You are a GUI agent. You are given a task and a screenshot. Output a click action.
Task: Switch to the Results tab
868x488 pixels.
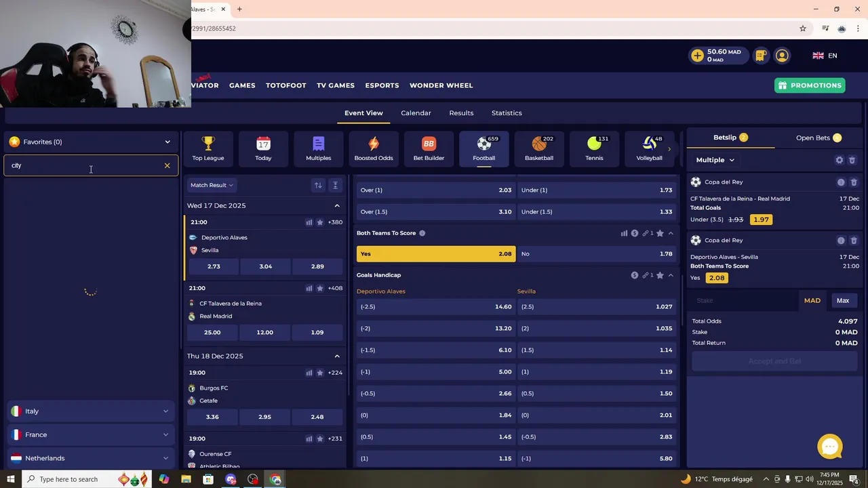tap(461, 113)
